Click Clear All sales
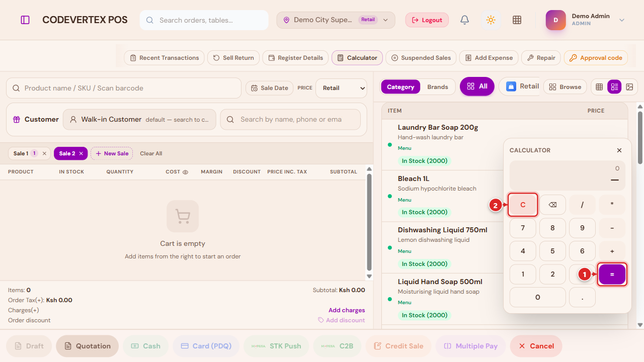Screen dimensions: 644x362 coord(151,153)
